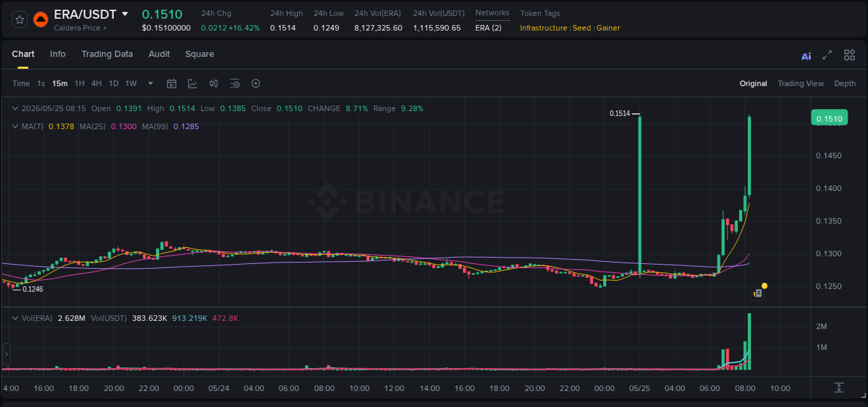Click the MA(7) indicator label

tap(33, 126)
